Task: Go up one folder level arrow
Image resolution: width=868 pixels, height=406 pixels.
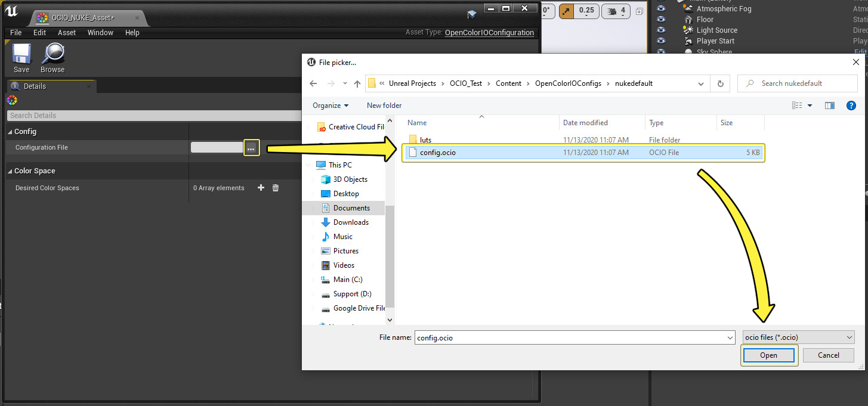Action: click(x=357, y=83)
